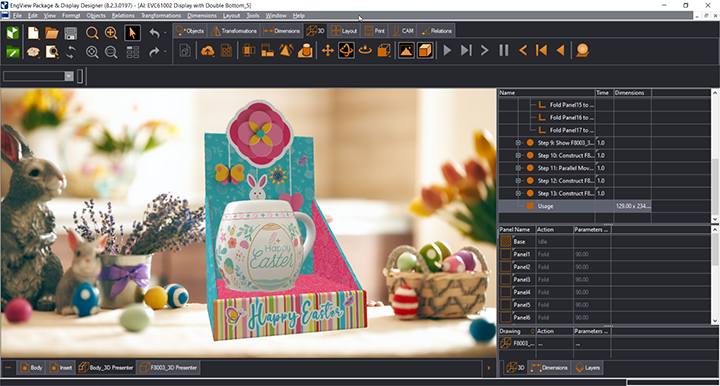Click the orange sphere material icon
Screen dimensions: 720x386
click(582, 50)
